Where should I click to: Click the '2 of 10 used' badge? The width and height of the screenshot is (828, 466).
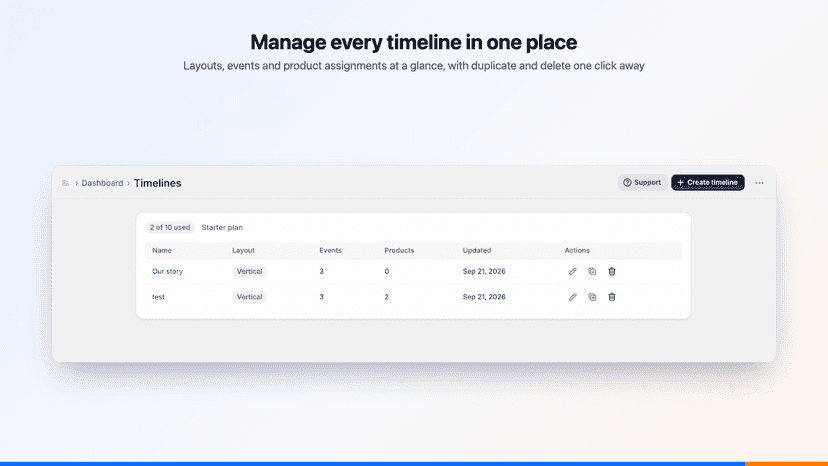click(170, 227)
